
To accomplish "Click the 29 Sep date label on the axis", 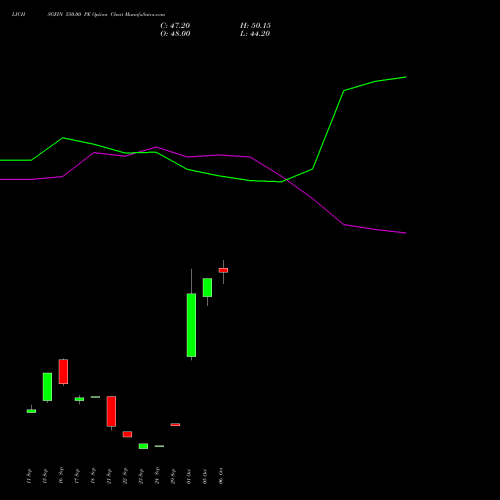I will (x=173, y=476).
